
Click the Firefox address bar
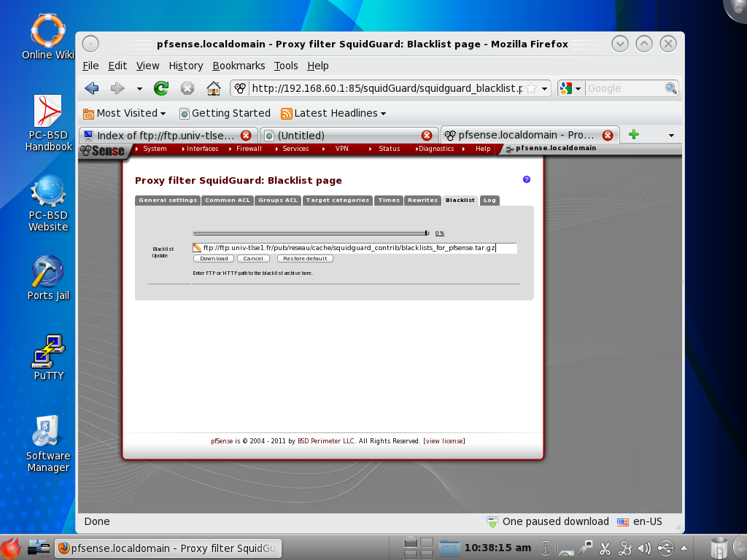[387, 88]
